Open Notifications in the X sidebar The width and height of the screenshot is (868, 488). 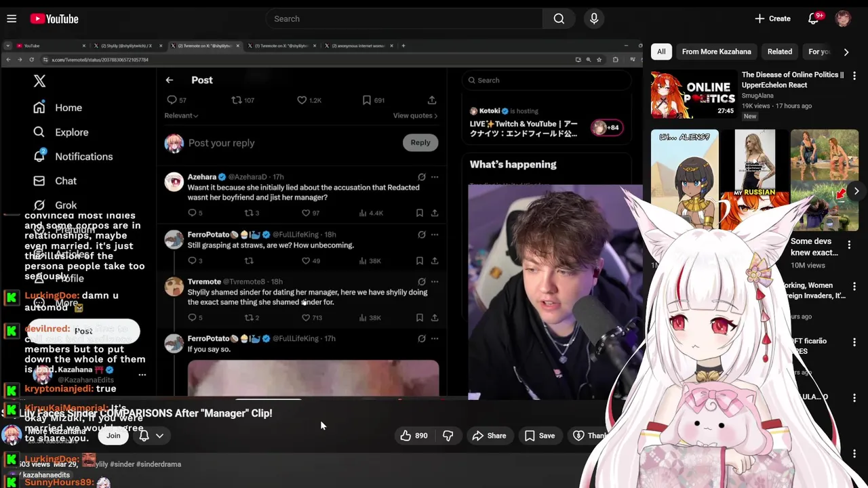tap(73, 157)
